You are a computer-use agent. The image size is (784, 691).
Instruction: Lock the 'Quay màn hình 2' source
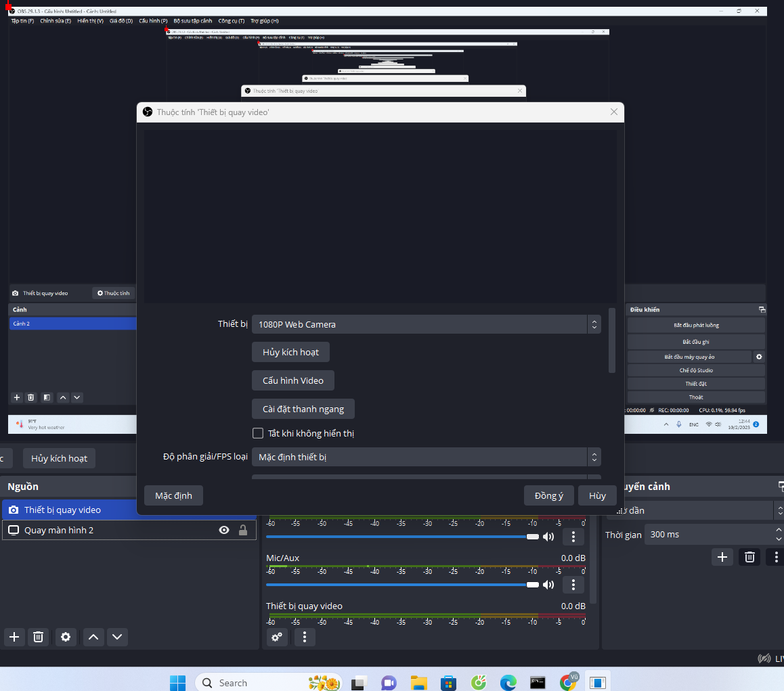point(243,530)
